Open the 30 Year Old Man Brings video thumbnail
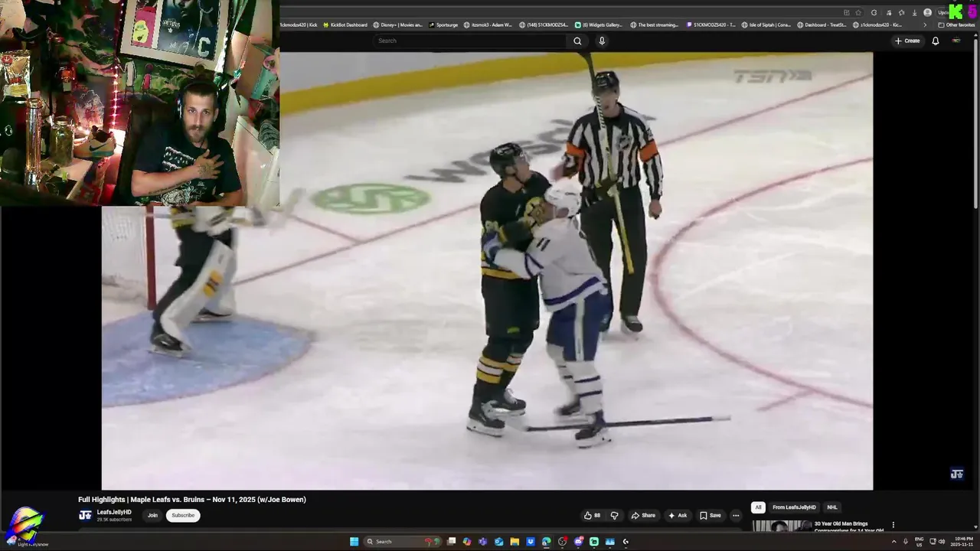The width and height of the screenshot is (980, 551). click(782, 527)
